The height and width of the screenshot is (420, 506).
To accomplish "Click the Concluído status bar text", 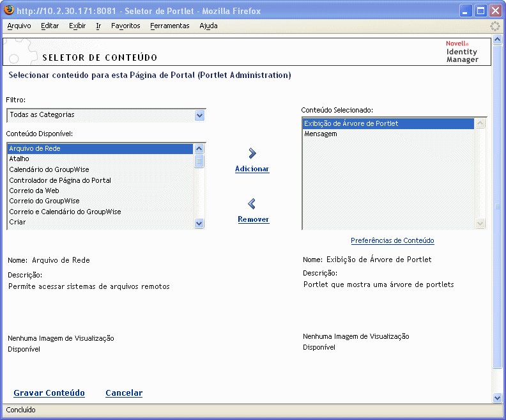I will (20, 410).
